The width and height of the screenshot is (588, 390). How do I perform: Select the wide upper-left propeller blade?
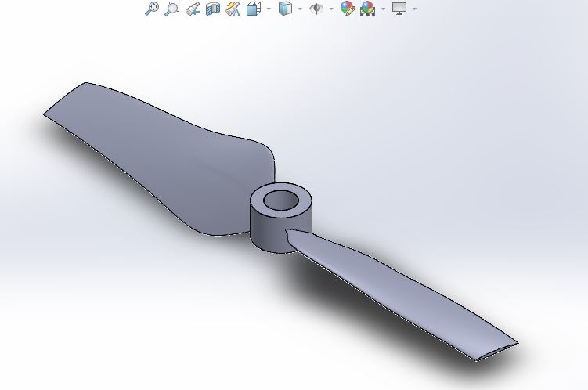point(161,157)
